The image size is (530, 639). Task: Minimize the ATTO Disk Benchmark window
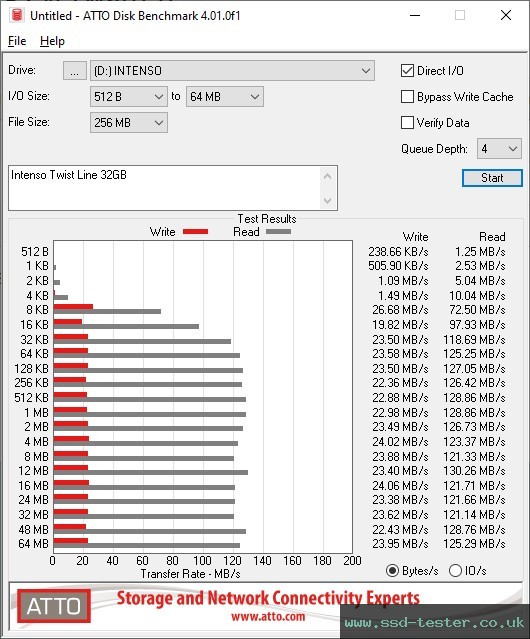(415, 15)
